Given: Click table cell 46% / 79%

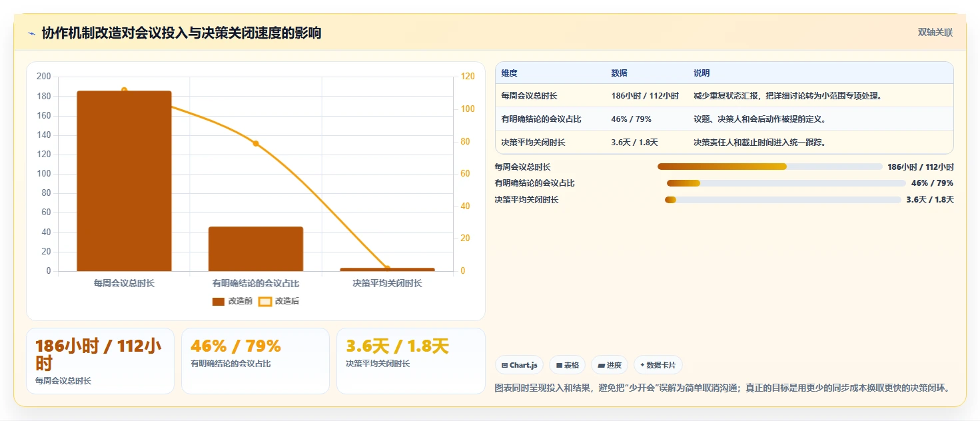Looking at the screenshot, I should [x=631, y=119].
